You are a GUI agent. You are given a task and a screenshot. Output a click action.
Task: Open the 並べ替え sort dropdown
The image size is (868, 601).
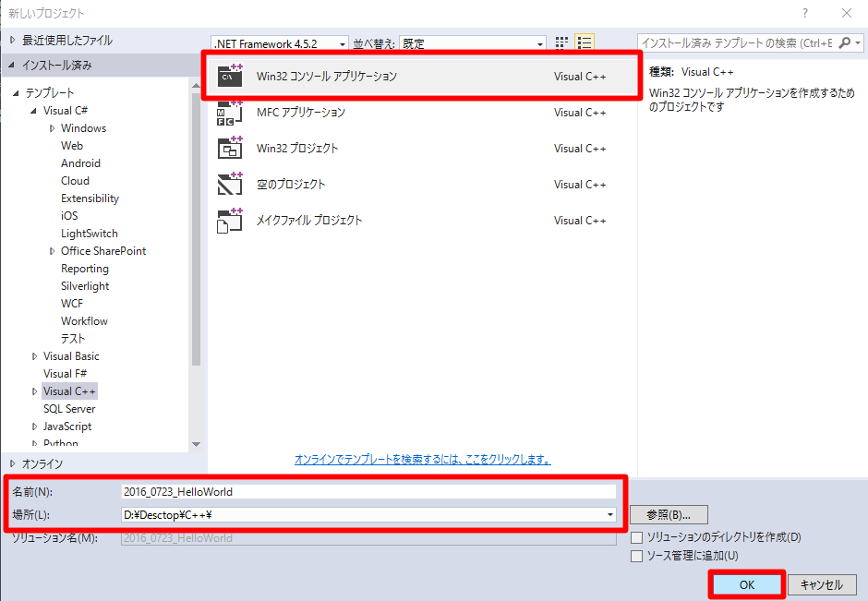pos(472,43)
